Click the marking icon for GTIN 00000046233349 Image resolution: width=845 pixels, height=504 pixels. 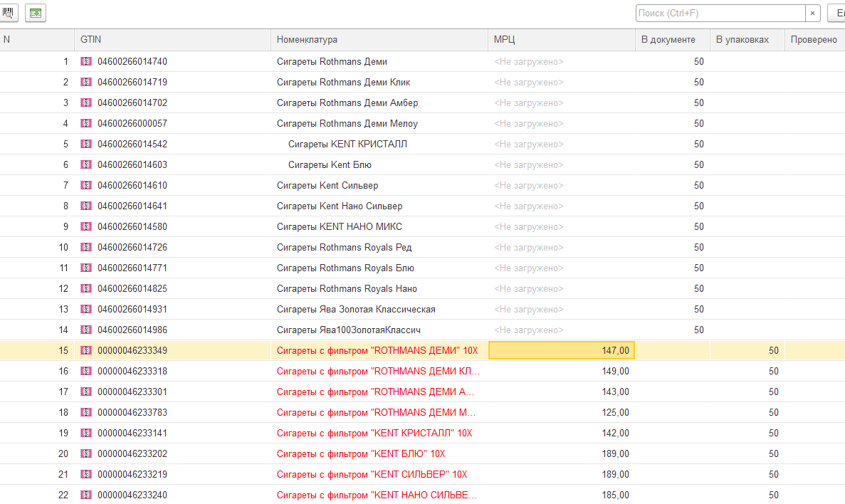(x=86, y=351)
